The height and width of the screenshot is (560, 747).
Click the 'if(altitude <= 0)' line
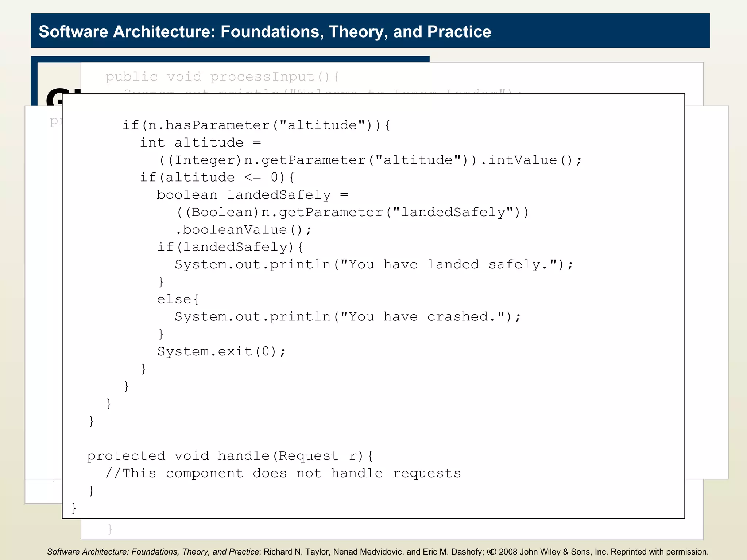(x=217, y=178)
